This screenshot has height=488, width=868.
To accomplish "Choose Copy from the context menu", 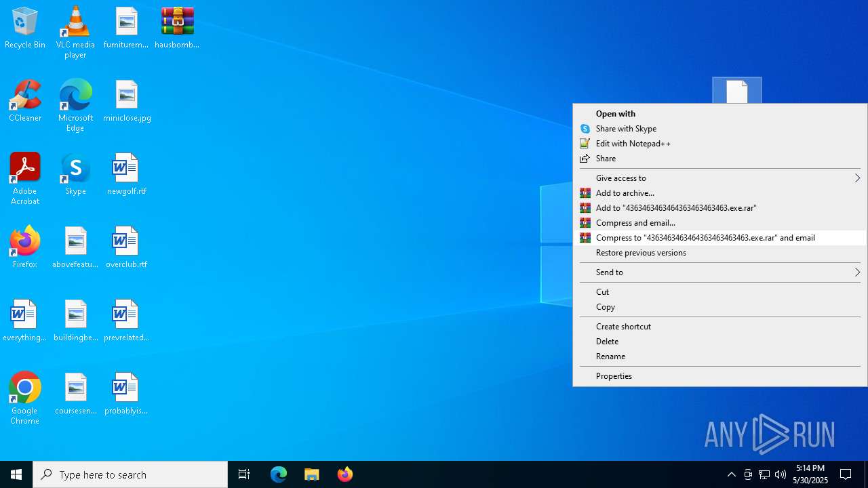I will pos(720,307).
